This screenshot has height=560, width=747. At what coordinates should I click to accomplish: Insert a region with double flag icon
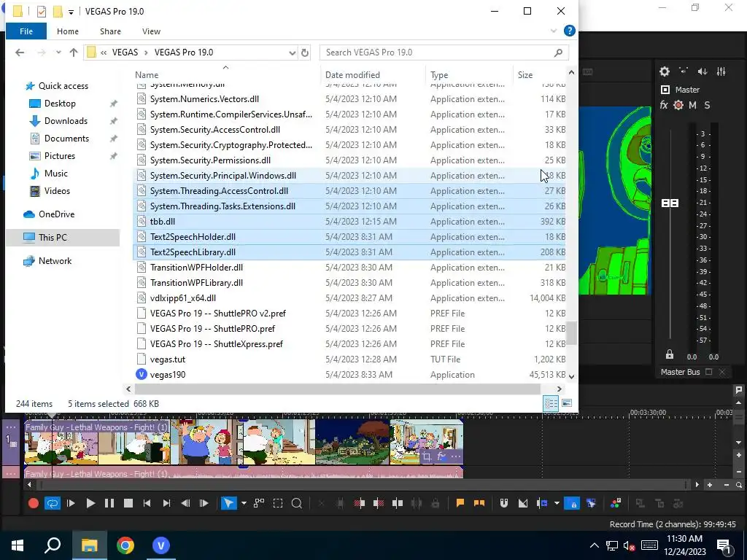pyautogui.click(x=479, y=503)
